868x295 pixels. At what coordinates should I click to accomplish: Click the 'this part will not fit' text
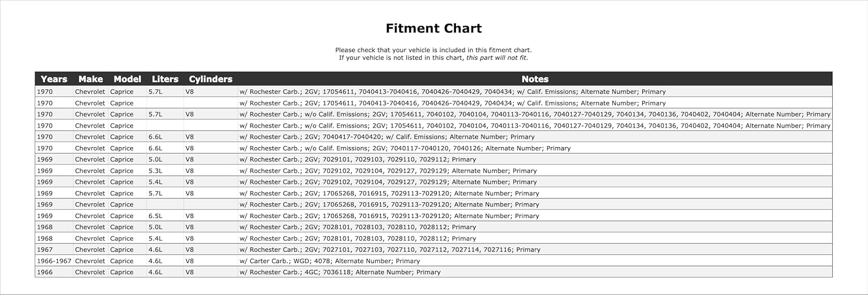[x=496, y=58]
